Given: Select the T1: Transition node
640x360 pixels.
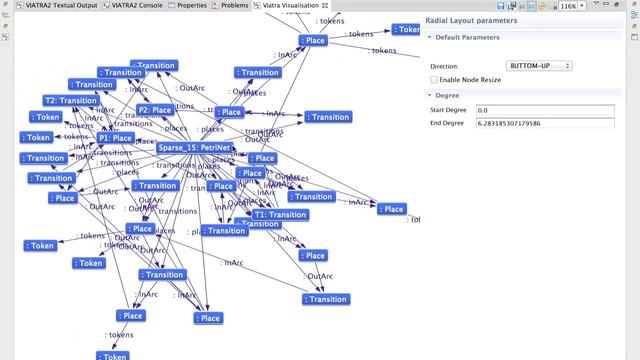Looking at the screenshot, I should [280, 215].
